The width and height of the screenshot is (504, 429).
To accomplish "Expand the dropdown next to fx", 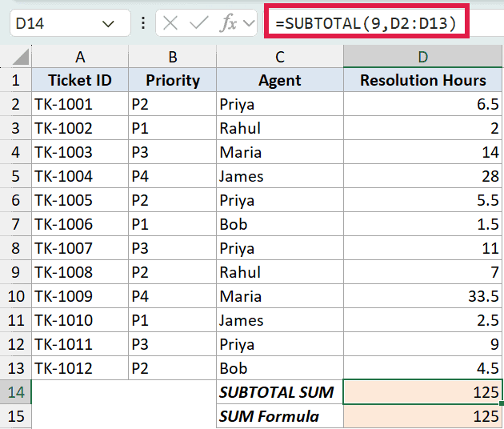I will [249, 23].
